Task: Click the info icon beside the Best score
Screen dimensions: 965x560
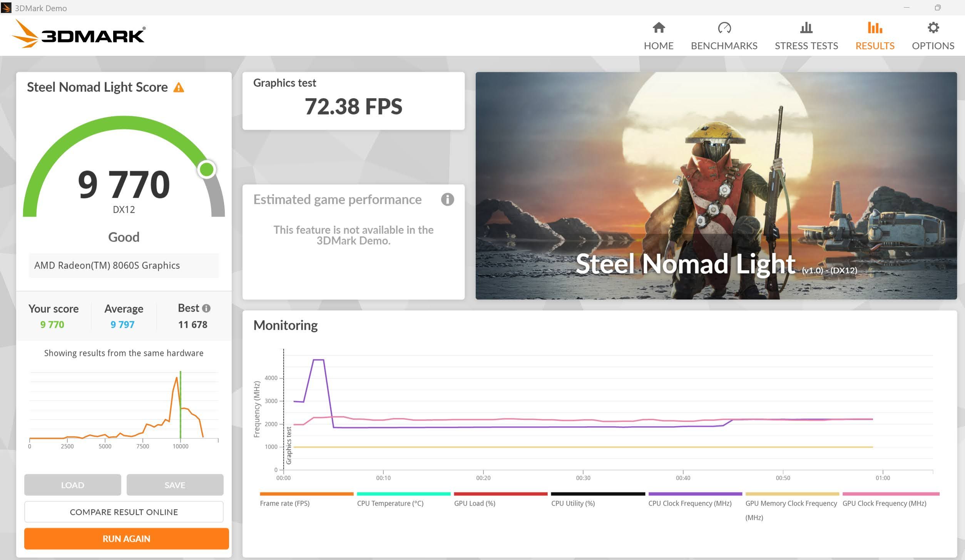Action: click(207, 308)
